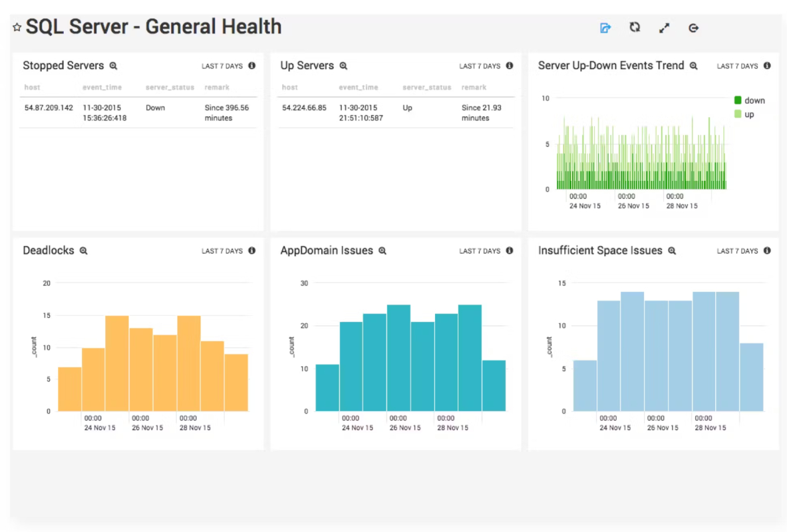Click the first light-blue Insufficient Space bar

[x=585, y=386]
